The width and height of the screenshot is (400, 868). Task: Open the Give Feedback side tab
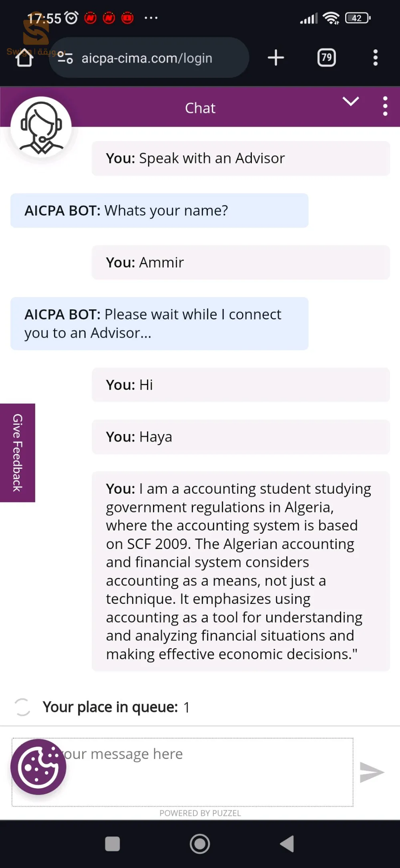coord(18,453)
